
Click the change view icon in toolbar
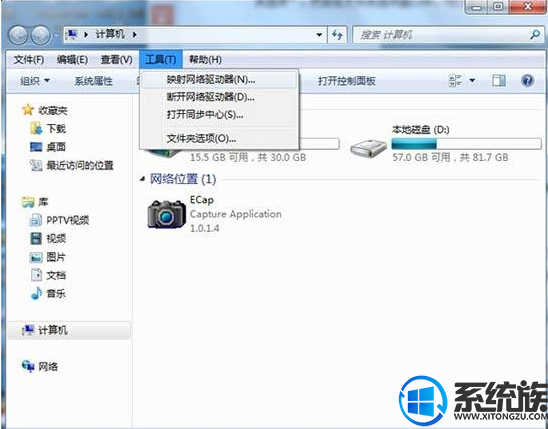click(x=456, y=81)
